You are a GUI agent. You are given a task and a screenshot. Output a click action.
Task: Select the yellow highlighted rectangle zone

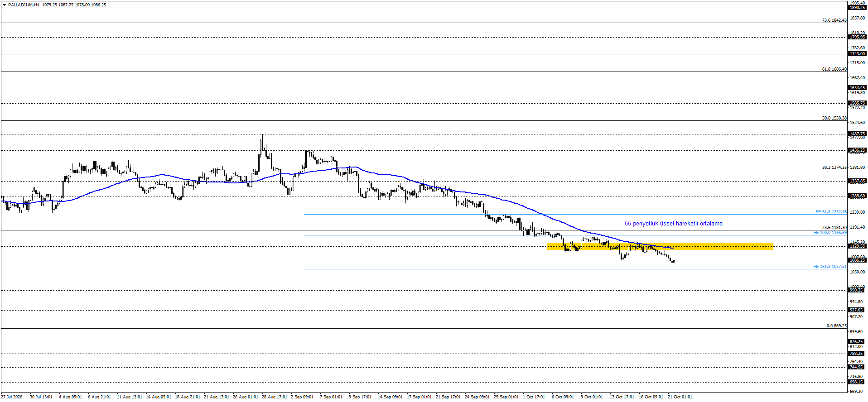tap(660, 247)
